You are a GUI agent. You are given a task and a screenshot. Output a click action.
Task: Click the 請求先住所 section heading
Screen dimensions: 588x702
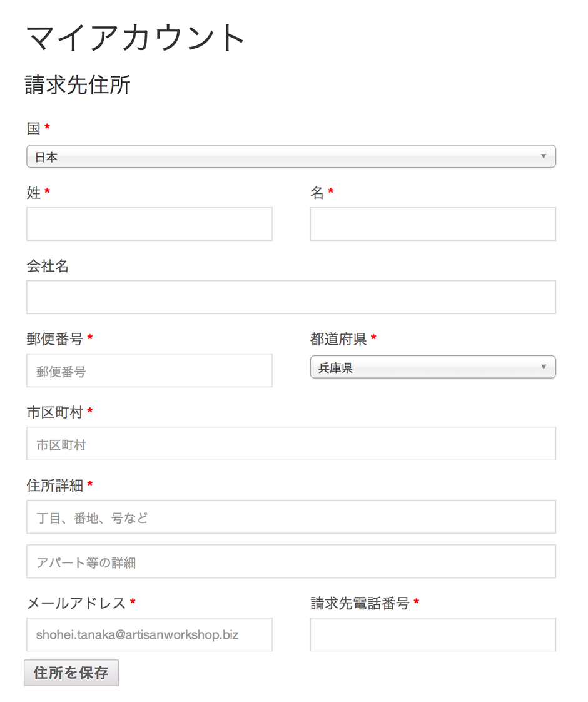[x=78, y=85]
